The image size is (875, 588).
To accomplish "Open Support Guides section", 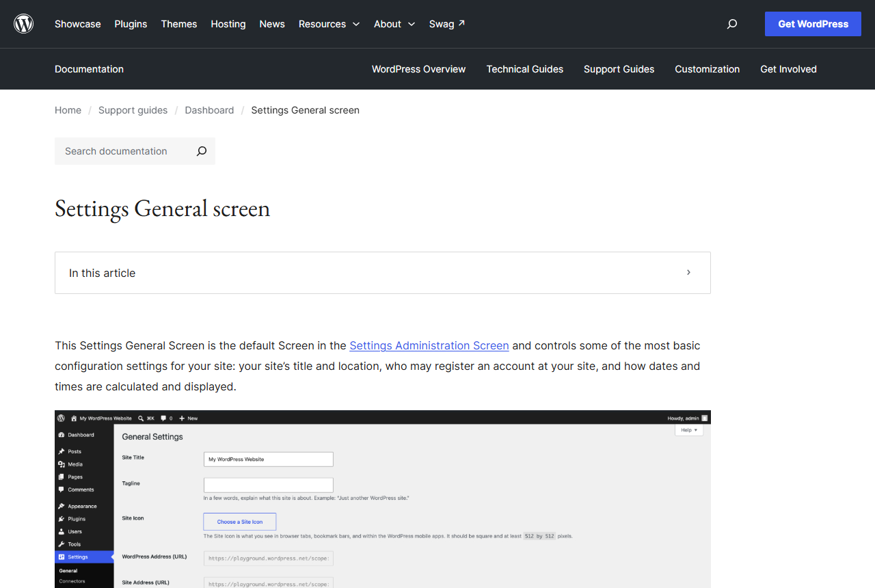I will pos(619,69).
